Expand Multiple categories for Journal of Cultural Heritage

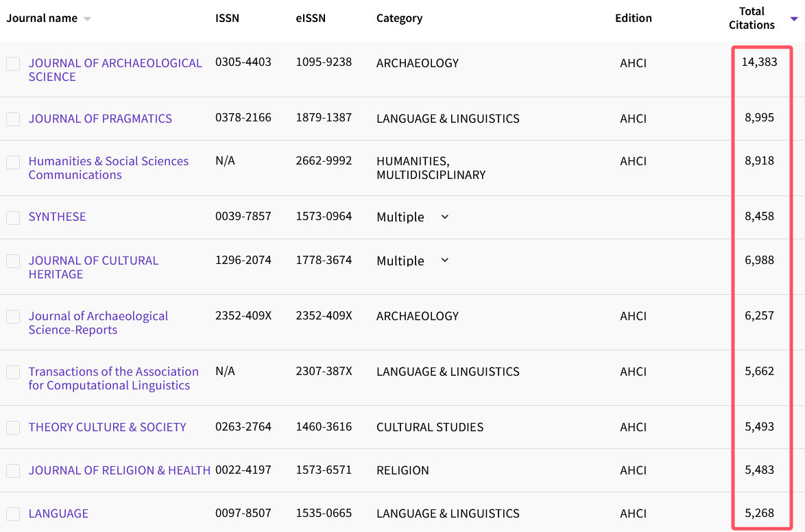(x=444, y=261)
